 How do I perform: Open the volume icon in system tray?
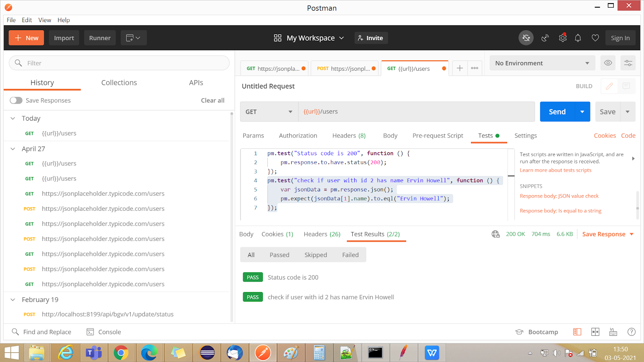pyautogui.click(x=556, y=353)
